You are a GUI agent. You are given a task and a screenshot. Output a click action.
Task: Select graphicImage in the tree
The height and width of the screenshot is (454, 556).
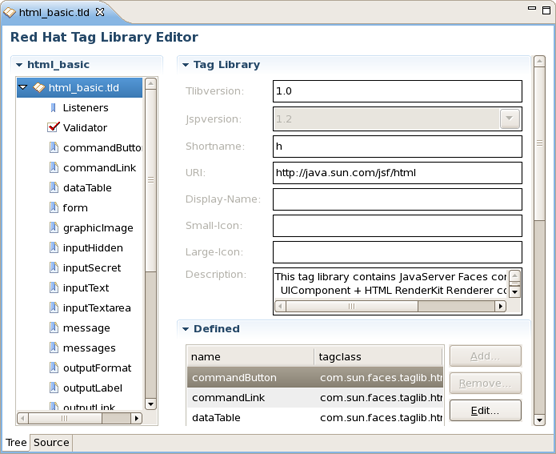pos(98,228)
